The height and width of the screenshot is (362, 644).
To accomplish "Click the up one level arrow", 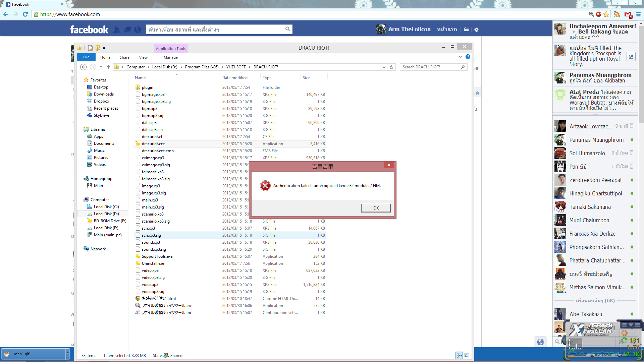I will [x=109, y=67].
